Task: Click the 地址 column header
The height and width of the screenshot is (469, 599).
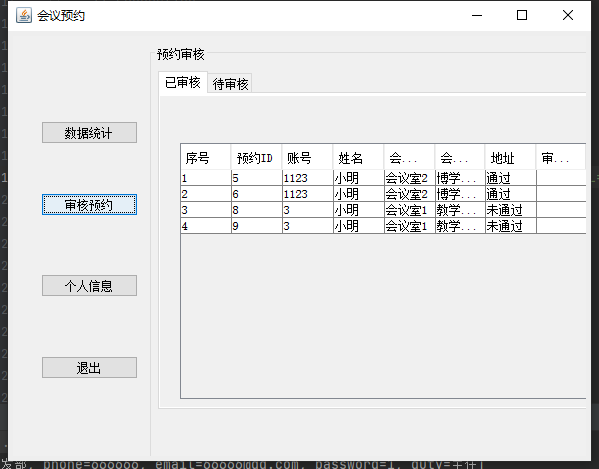Action: click(510, 157)
